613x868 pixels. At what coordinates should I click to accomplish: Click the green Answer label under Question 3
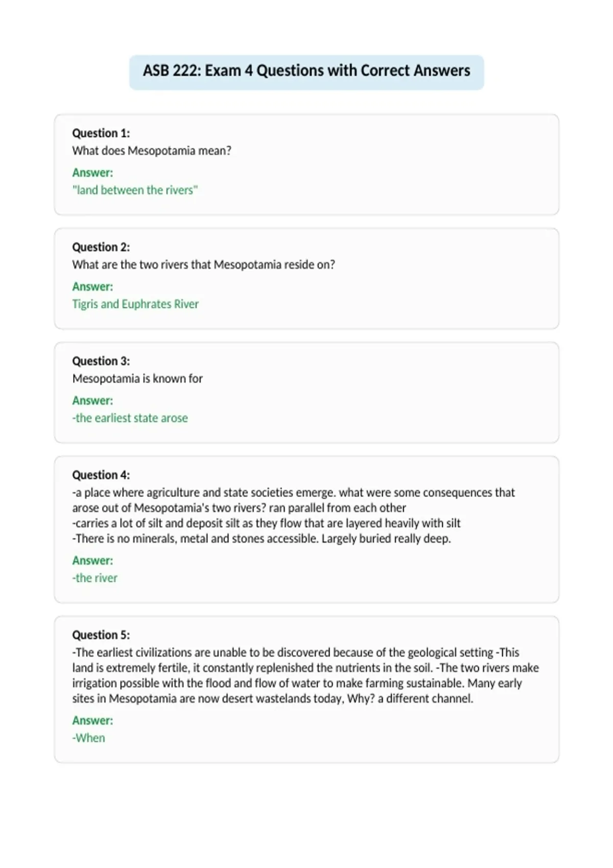point(92,400)
